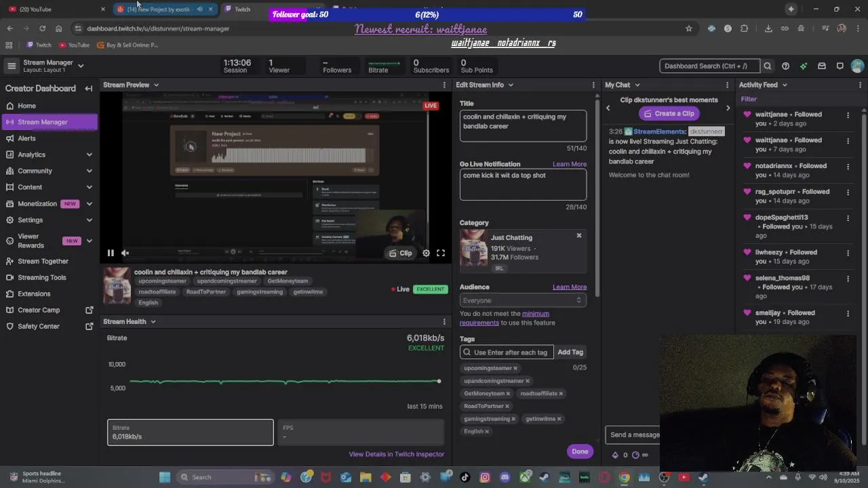The height and width of the screenshot is (488, 868).
Task: Open Stream Health panel options menu
Action: (x=444, y=321)
